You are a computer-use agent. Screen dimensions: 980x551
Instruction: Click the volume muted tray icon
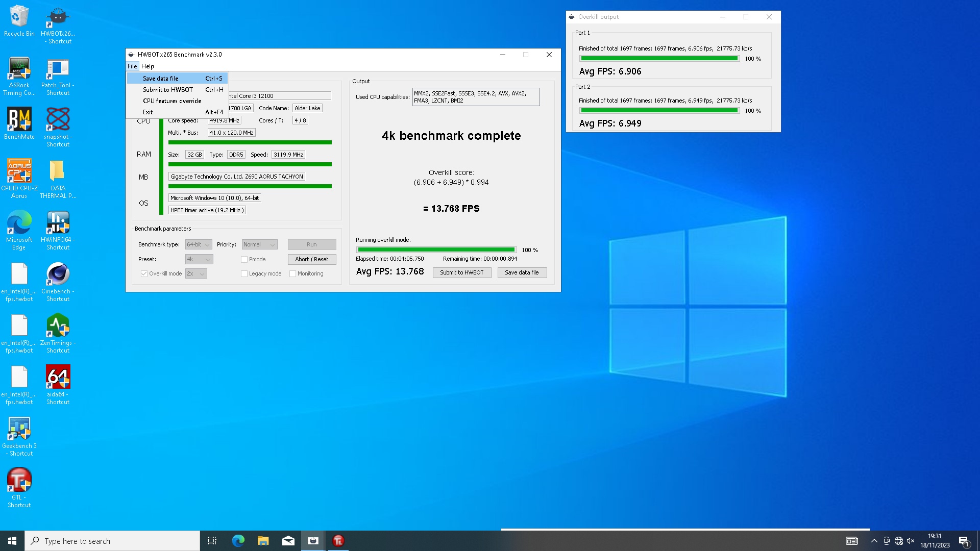[911, 541]
